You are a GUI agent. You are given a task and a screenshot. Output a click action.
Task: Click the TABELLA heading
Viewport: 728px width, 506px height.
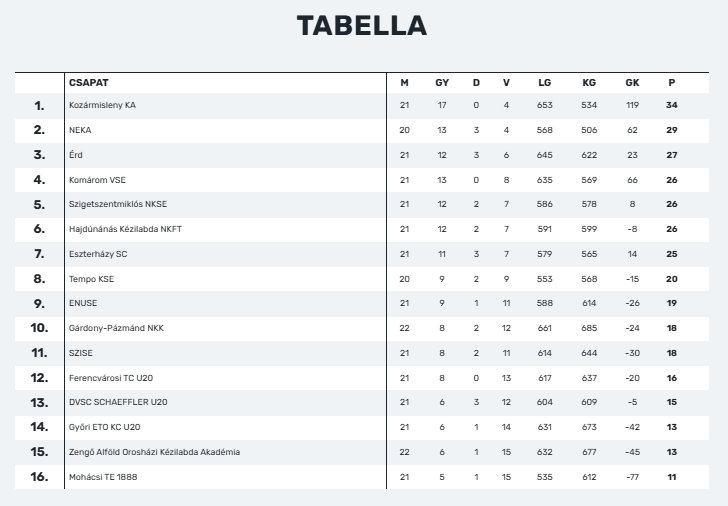click(x=362, y=26)
